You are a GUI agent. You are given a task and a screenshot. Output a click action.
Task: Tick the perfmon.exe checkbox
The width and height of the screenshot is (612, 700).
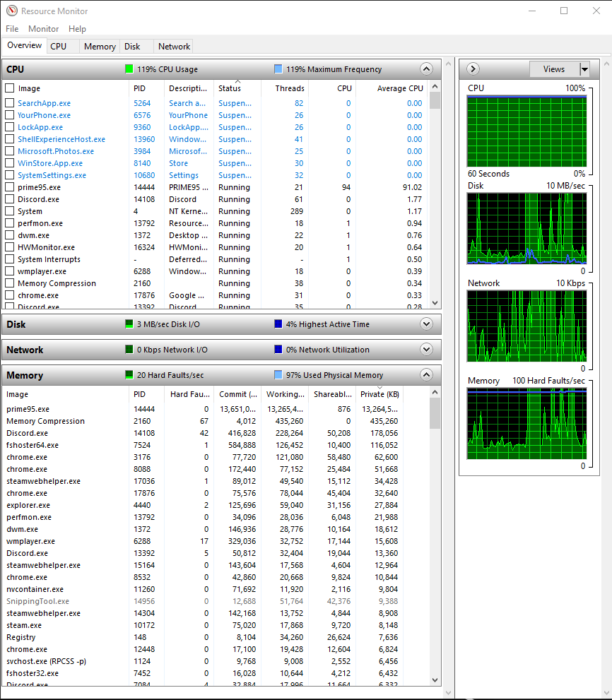coord(9,223)
